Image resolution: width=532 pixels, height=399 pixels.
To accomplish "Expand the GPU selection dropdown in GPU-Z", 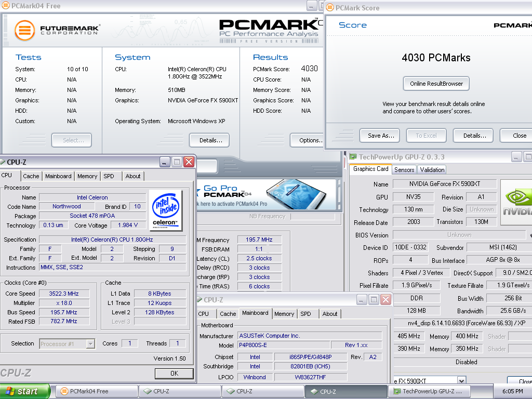I will point(461,380).
